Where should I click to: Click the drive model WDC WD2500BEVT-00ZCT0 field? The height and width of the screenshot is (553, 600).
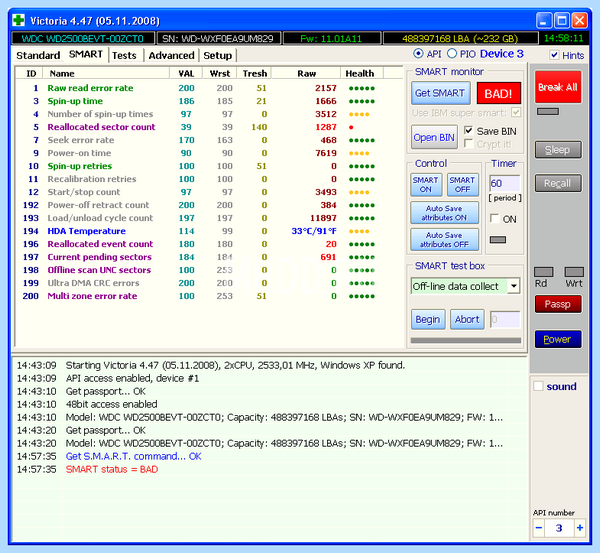click(83, 38)
